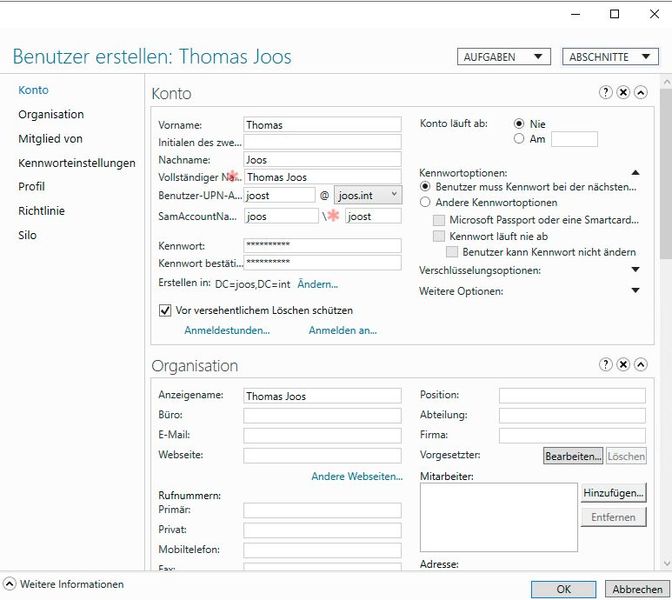The height and width of the screenshot is (600, 672).
Task: Expand Weitere Informationen chevron icon
Action: click(x=9, y=584)
